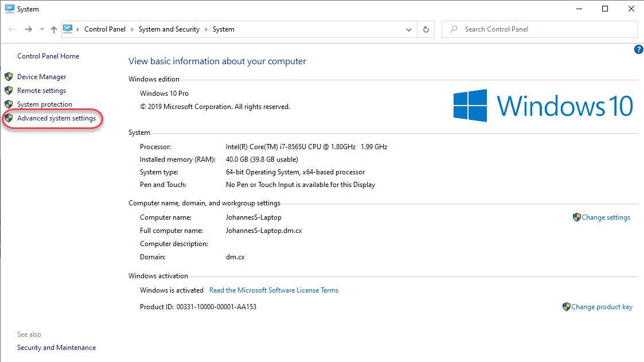Screen dimensions: 644x362
Task: Select the computer name JohannesS-Laptop
Action: tap(253, 217)
